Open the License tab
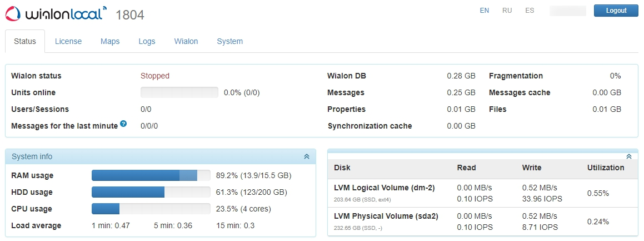The height and width of the screenshot is (241, 644). pos(68,41)
